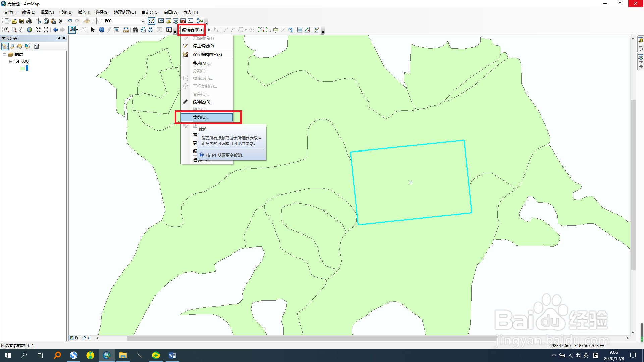The height and width of the screenshot is (362, 644).
Task: Click 停止编辑(P) menu entry
Action: click(203, 46)
